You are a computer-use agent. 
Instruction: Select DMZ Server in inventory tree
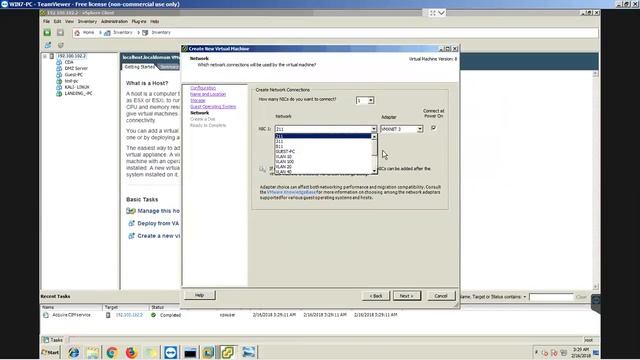pyautogui.click(x=76, y=68)
